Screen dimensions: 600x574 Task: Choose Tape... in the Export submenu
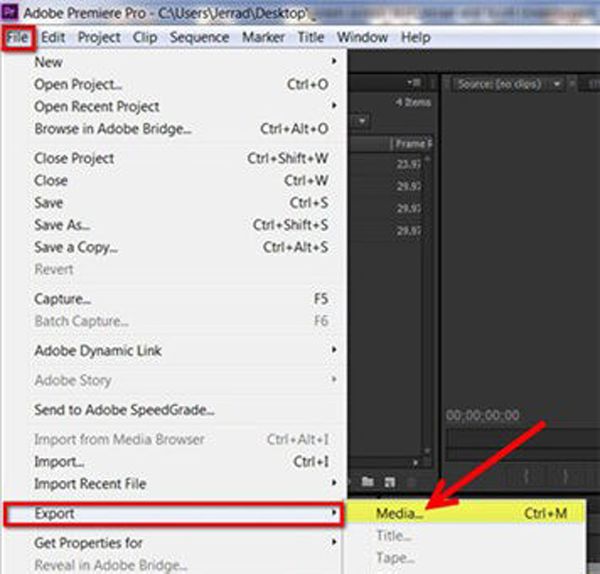tap(465, 558)
